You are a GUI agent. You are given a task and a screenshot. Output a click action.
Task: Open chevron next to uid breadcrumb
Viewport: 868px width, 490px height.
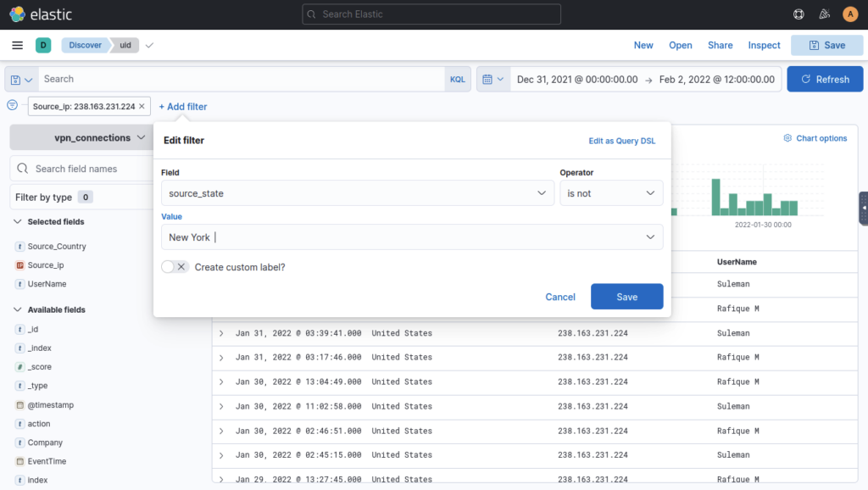click(149, 46)
